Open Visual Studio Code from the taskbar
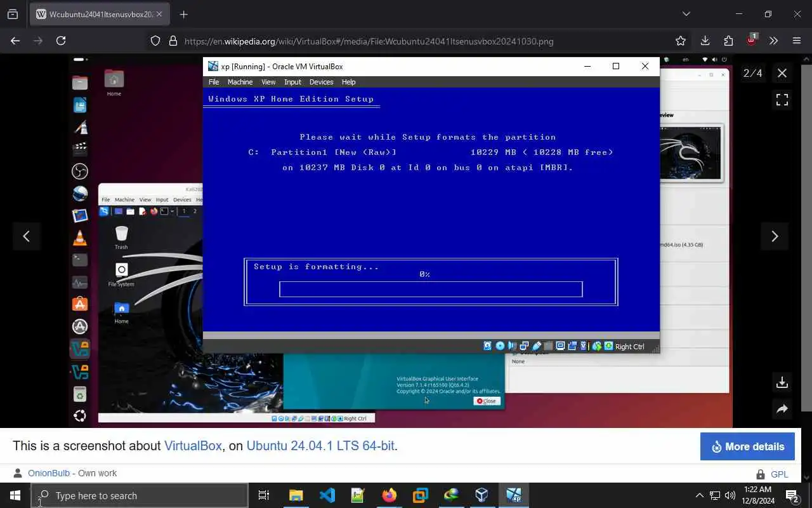 click(x=327, y=495)
